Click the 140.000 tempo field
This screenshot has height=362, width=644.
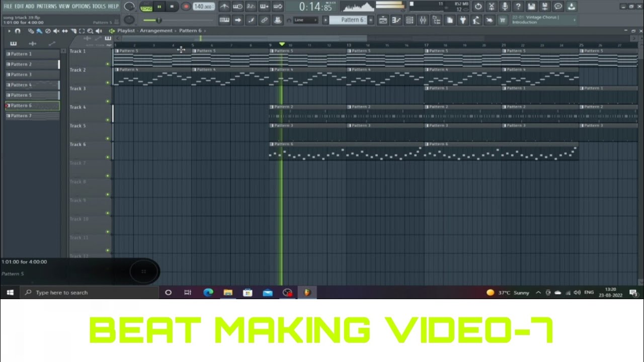204,7
